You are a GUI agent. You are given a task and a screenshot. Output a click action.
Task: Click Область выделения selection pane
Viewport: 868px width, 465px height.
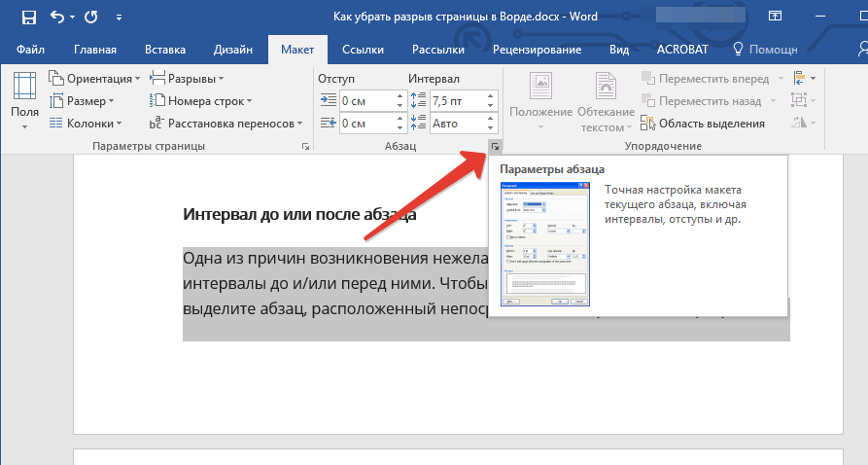coord(703,124)
